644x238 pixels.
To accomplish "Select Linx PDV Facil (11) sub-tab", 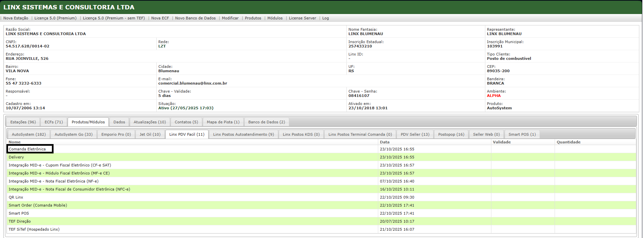I will click(x=187, y=134).
